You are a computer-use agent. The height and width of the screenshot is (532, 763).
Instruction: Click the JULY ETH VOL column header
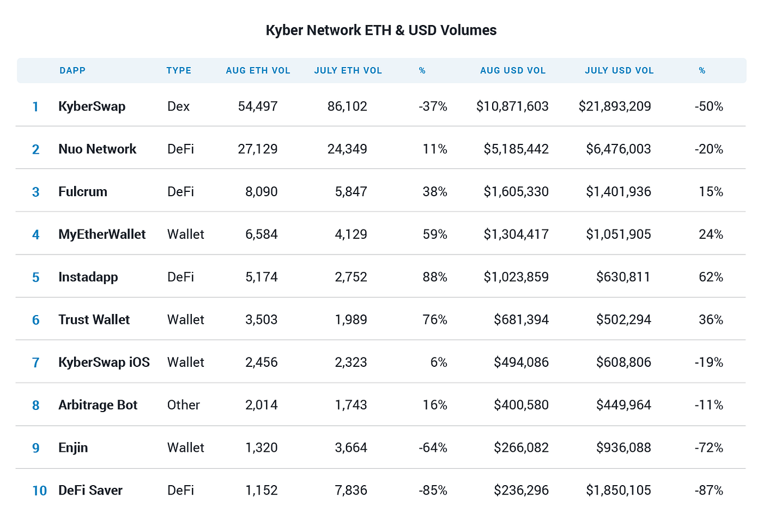pos(348,70)
